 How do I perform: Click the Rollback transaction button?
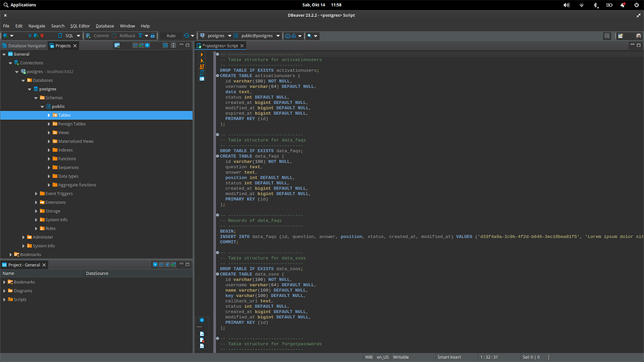click(x=123, y=36)
